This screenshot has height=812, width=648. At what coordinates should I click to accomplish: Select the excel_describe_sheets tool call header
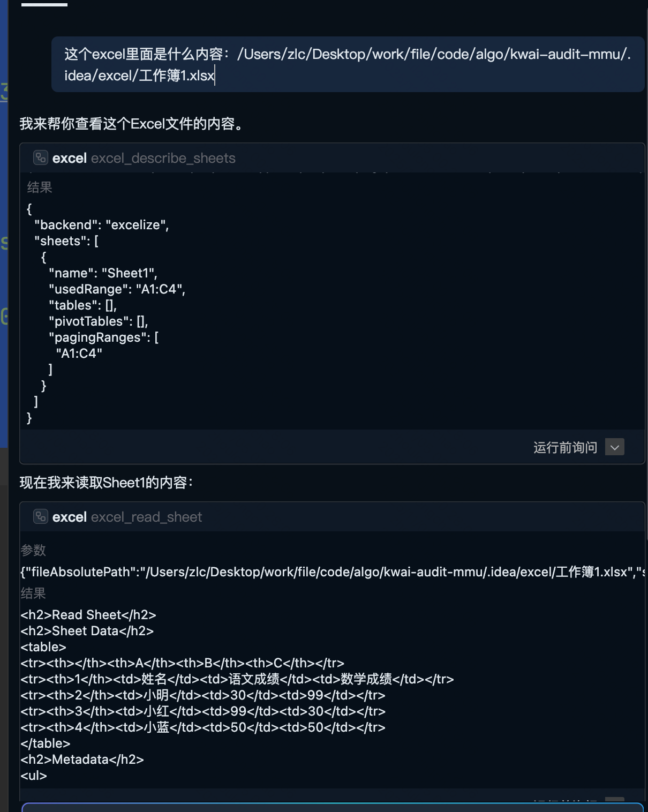point(162,157)
